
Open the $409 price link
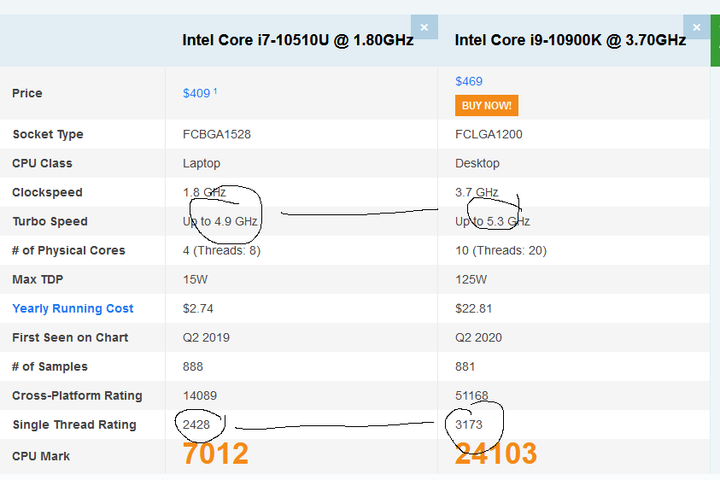(x=196, y=93)
